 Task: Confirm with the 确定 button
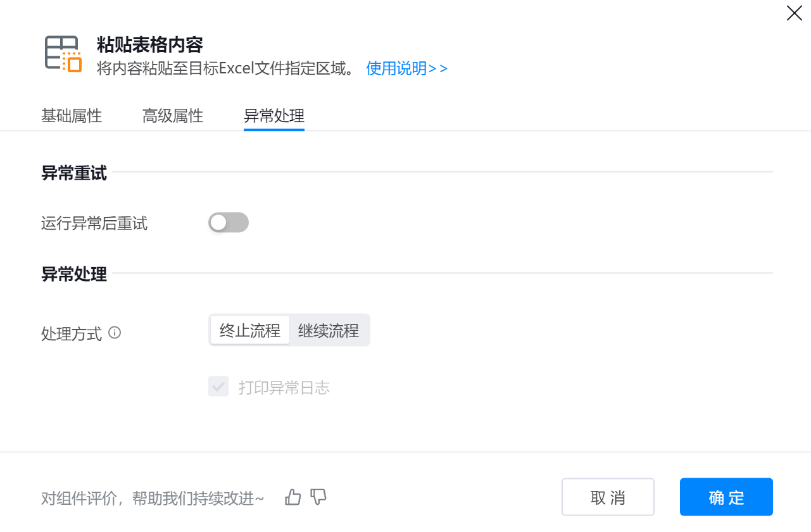click(726, 497)
